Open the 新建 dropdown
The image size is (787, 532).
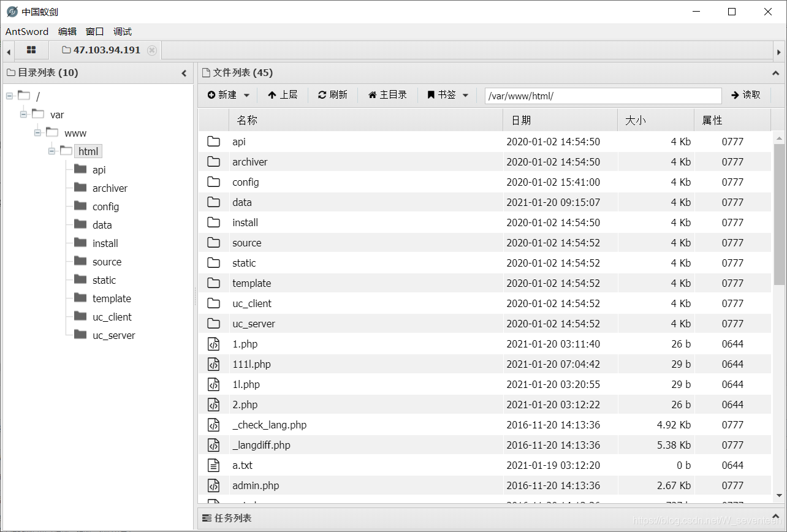(229, 95)
